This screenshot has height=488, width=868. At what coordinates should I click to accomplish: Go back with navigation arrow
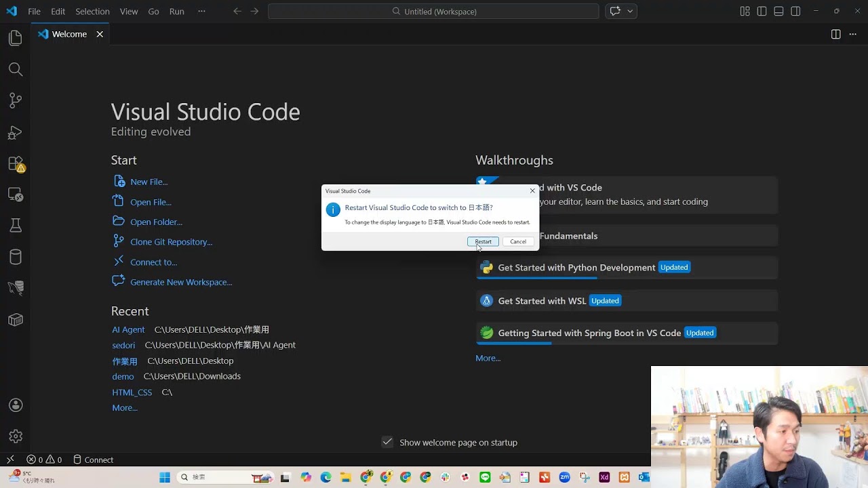pos(237,12)
